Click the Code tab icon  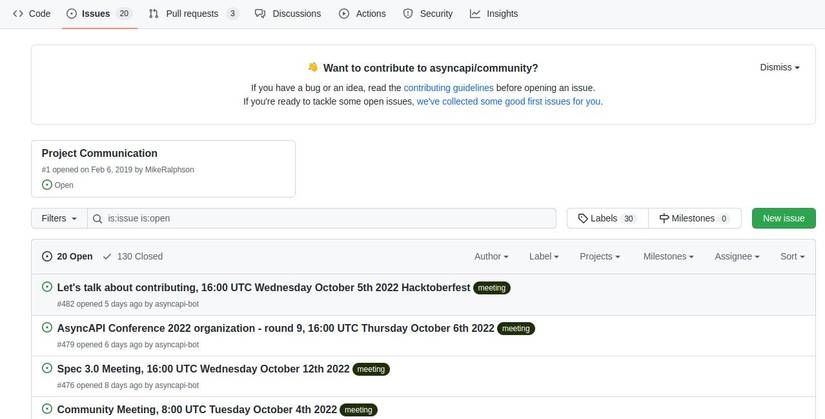18,14
